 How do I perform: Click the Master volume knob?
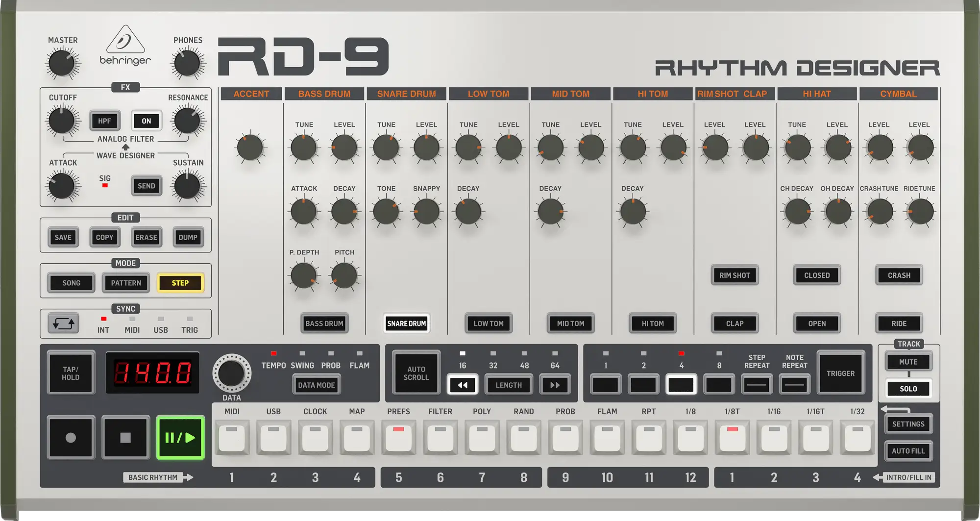coord(62,64)
